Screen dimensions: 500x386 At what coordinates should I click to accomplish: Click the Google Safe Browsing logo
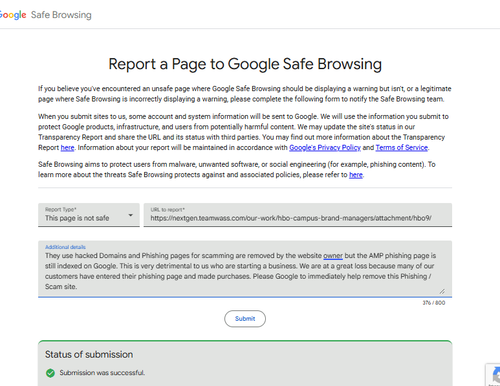click(45, 15)
